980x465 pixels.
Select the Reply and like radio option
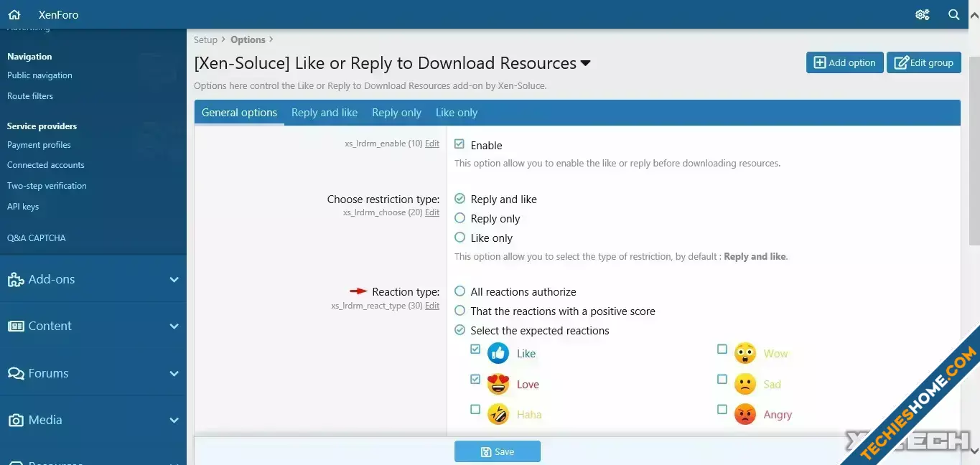[x=459, y=199]
